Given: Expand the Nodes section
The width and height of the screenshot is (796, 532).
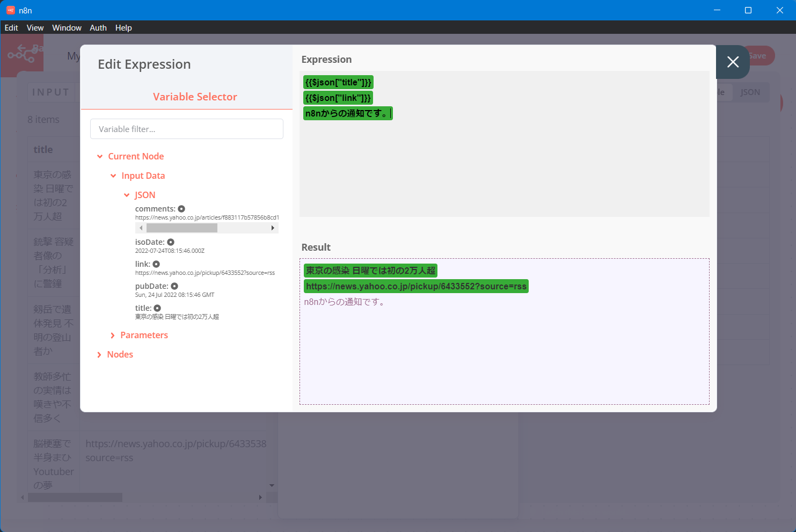Looking at the screenshot, I should click(x=99, y=355).
